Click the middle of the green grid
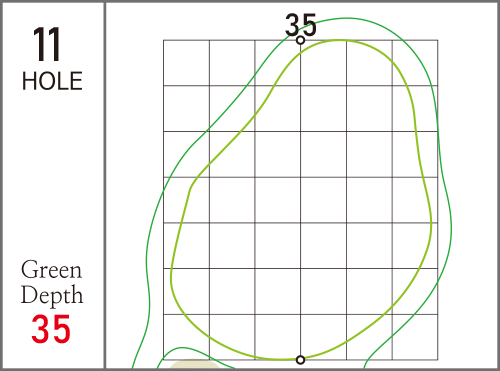The height and width of the screenshot is (371, 500). pyautogui.click(x=300, y=200)
